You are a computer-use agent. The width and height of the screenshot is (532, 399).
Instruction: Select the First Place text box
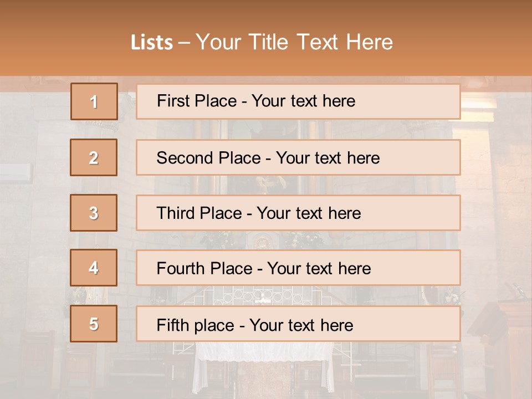(x=298, y=101)
